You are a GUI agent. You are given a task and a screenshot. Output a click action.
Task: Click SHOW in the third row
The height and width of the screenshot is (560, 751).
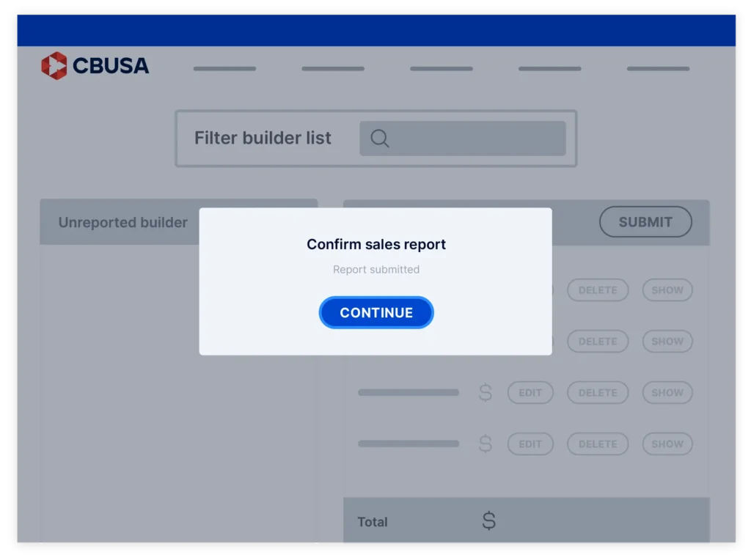point(667,392)
